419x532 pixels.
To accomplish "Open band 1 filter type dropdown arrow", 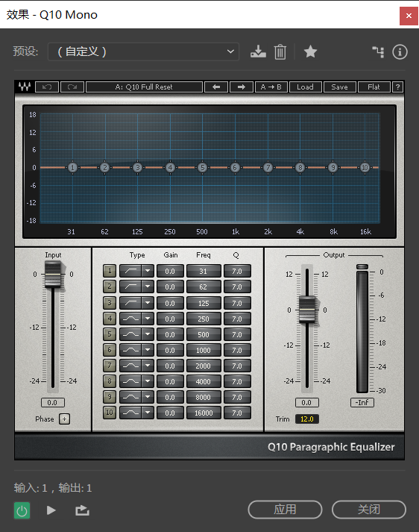I will point(148,271).
